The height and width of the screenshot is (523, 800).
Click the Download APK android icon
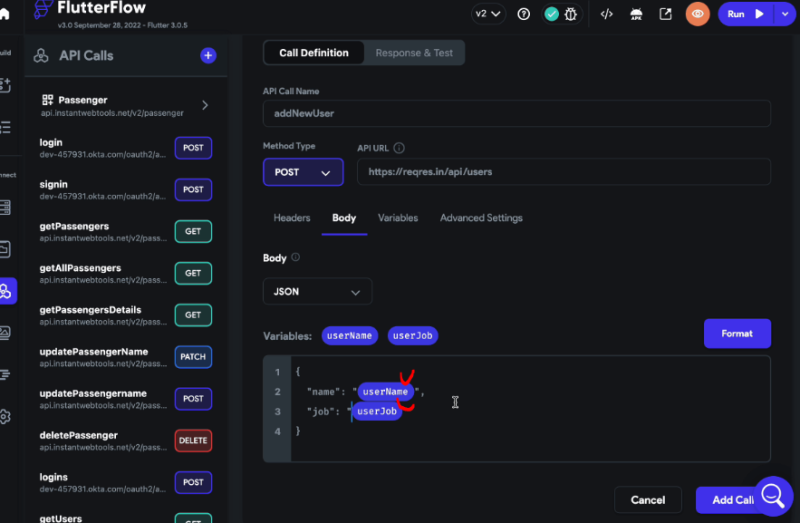click(636, 14)
